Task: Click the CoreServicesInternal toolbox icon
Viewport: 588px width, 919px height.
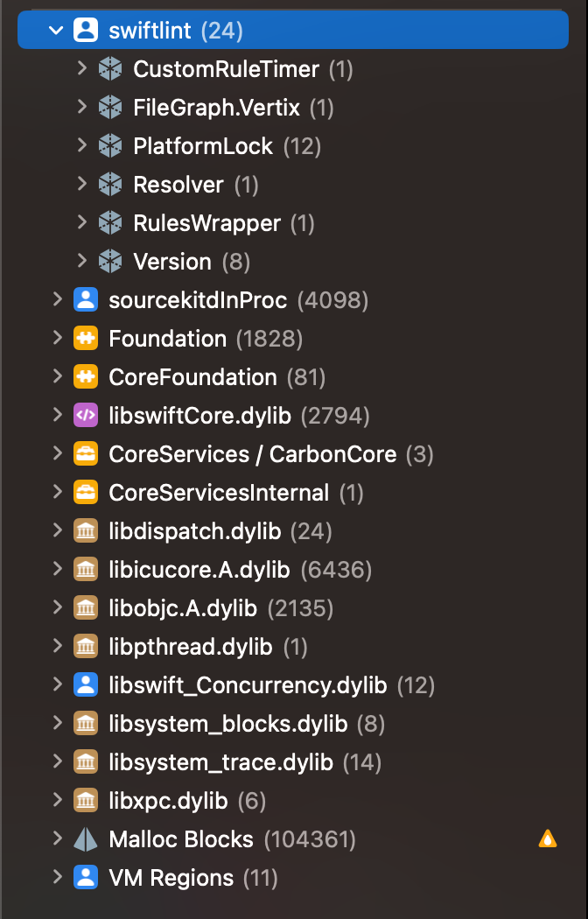Action: tap(86, 492)
